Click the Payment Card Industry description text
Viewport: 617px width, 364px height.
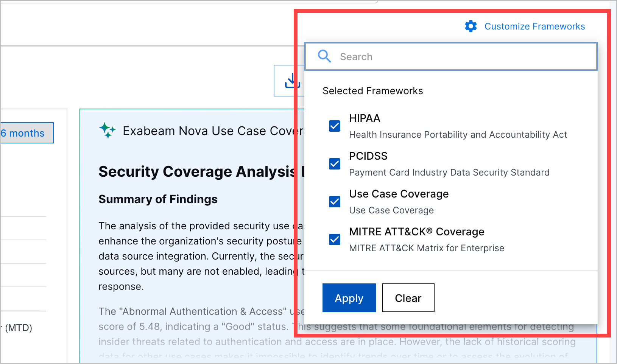[449, 173]
